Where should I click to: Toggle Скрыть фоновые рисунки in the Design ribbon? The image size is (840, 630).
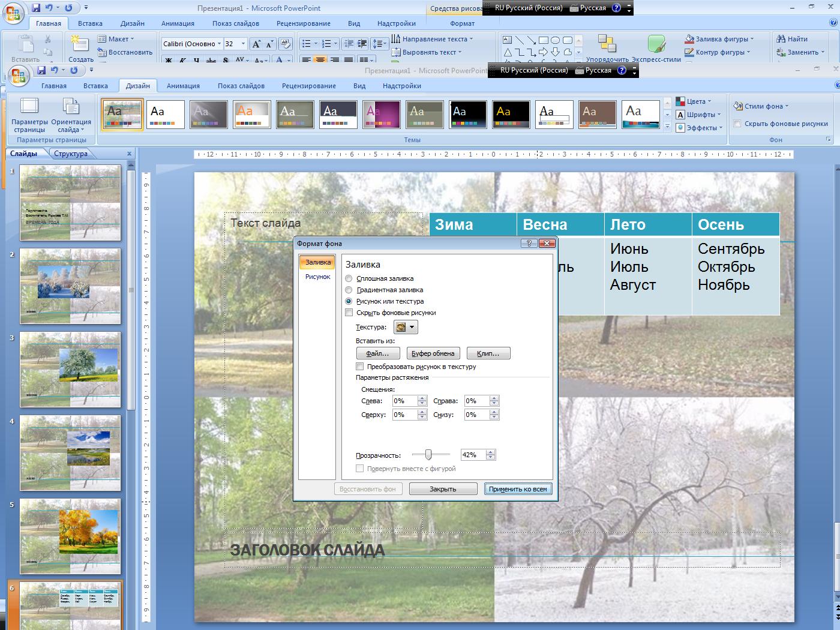point(737,124)
